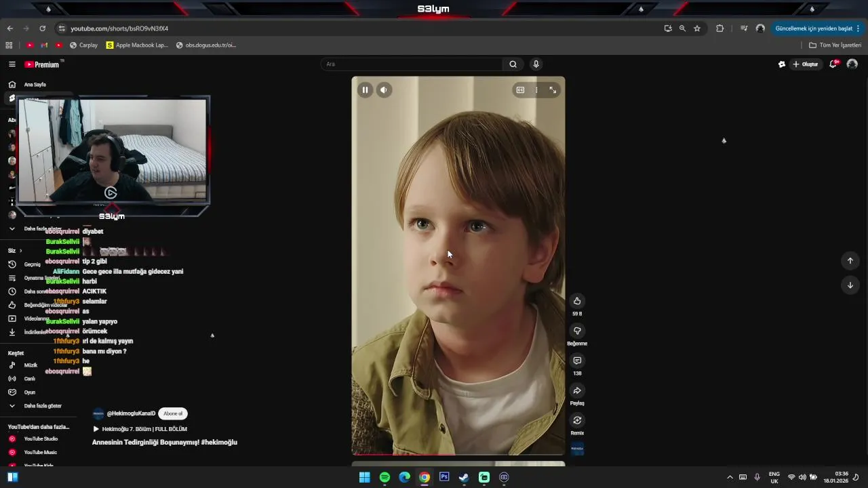Image resolution: width=868 pixels, height=488 pixels.
Task: Open site info icon in address bar
Action: (62, 28)
